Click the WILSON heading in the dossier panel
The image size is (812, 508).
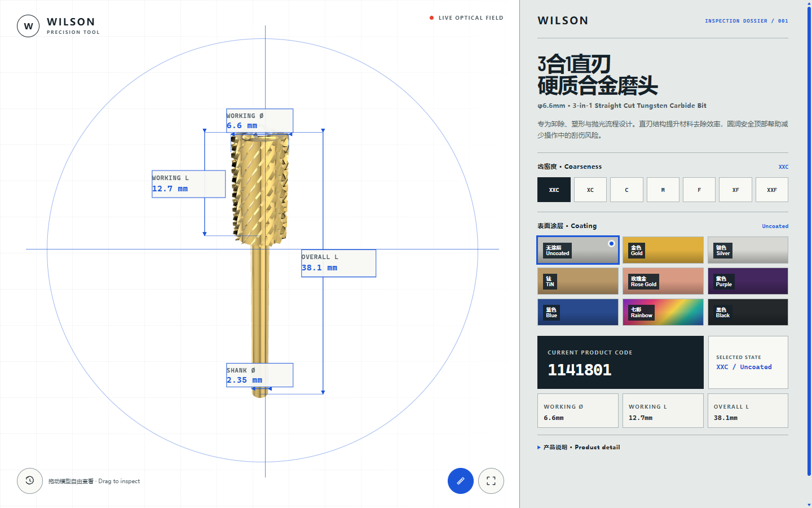563,21
